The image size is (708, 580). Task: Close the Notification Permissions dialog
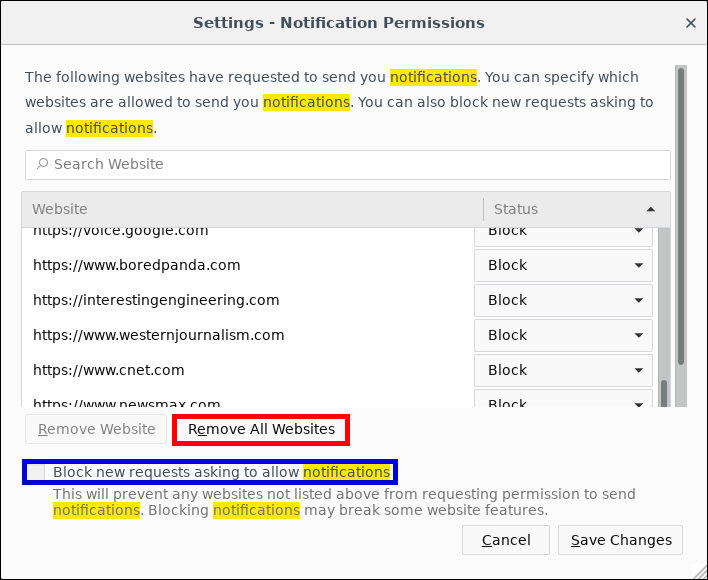(x=690, y=23)
